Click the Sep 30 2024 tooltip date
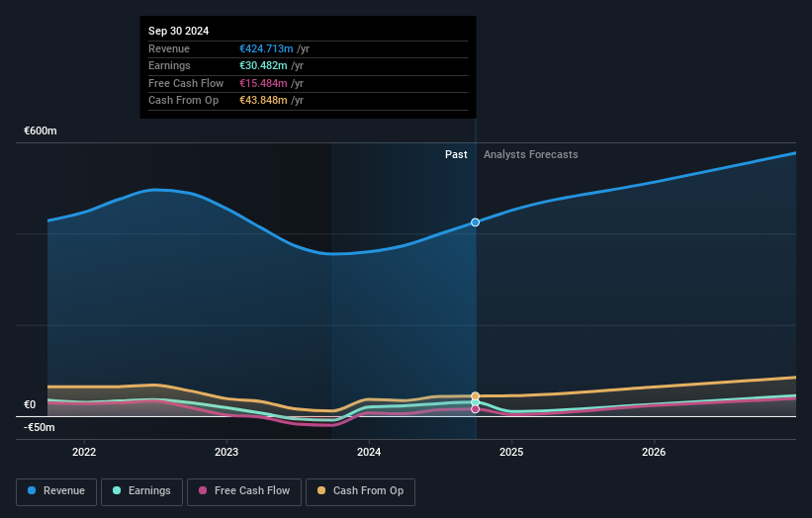 coord(179,31)
